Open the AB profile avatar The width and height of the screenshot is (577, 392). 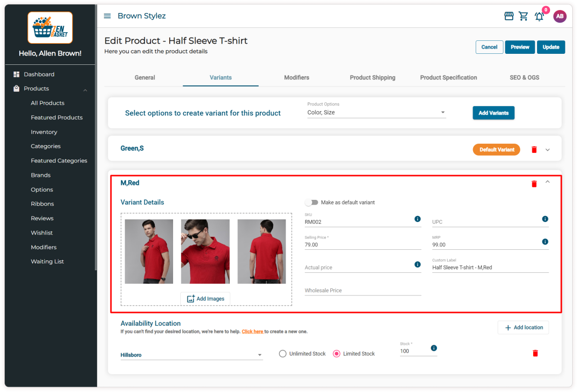[560, 16]
